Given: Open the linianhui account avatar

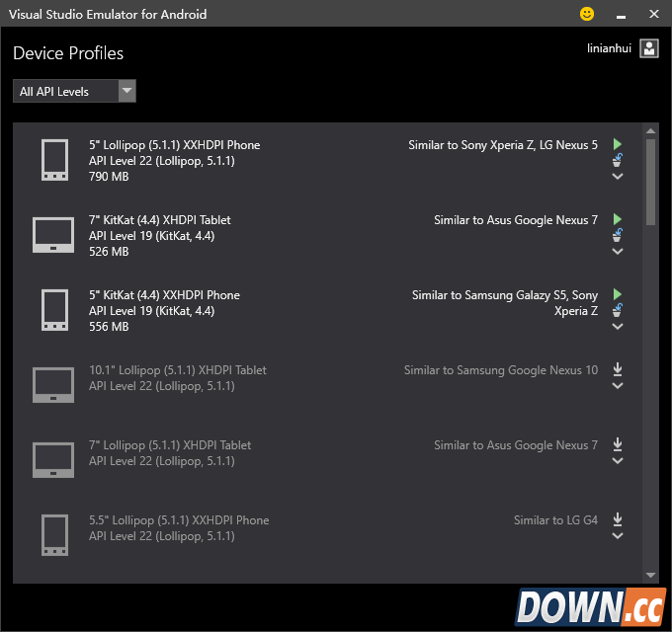Looking at the screenshot, I should [x=648, y=48].
